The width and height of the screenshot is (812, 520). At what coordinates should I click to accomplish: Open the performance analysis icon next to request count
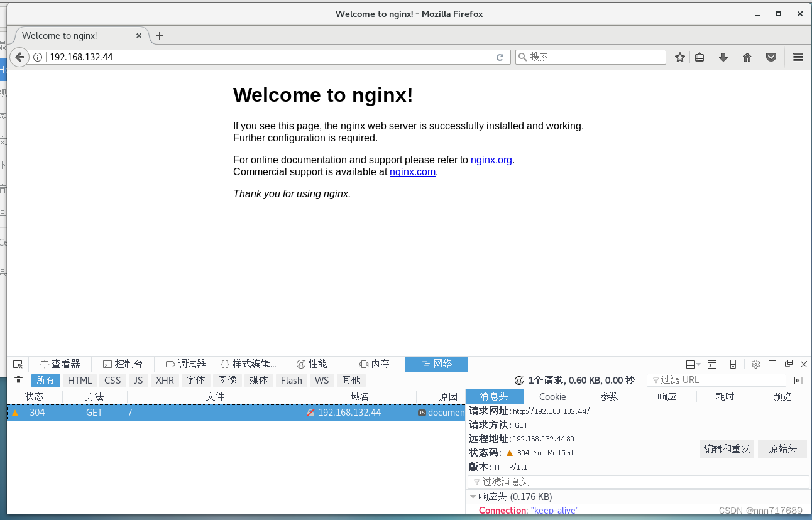[x=519, y=381]
